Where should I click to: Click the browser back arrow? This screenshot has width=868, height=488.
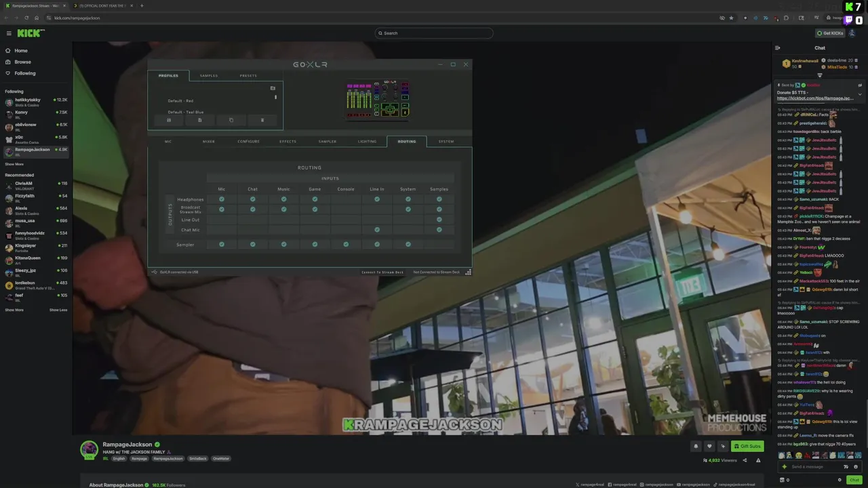pyautogui.click(x=7, y=18)
